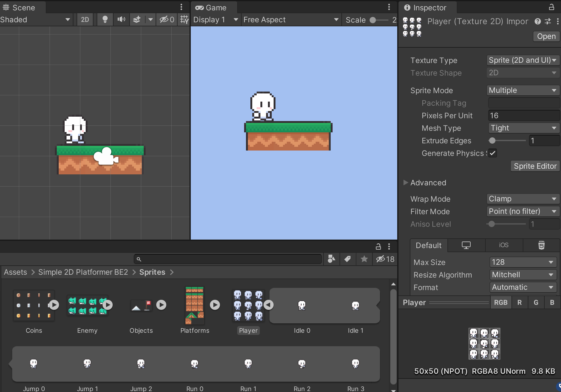Lock the Inspector panel

point(551,7)
